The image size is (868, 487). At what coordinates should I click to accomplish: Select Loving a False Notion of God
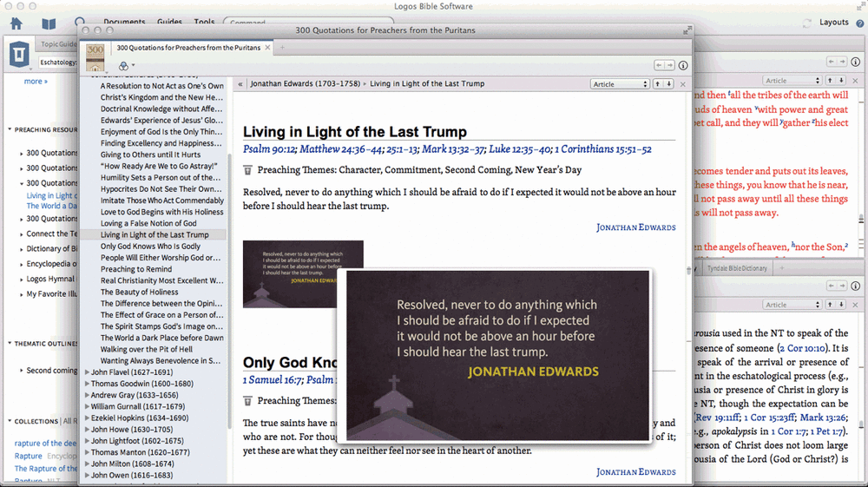pos(148,224)
